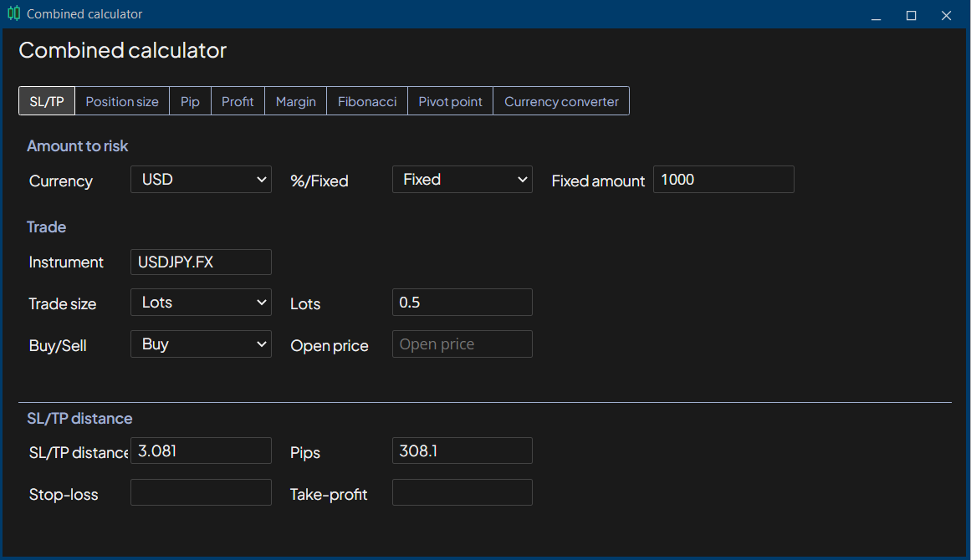Switch to the Position size tab
Screen dimensions: 971x560
click(121, 100)
